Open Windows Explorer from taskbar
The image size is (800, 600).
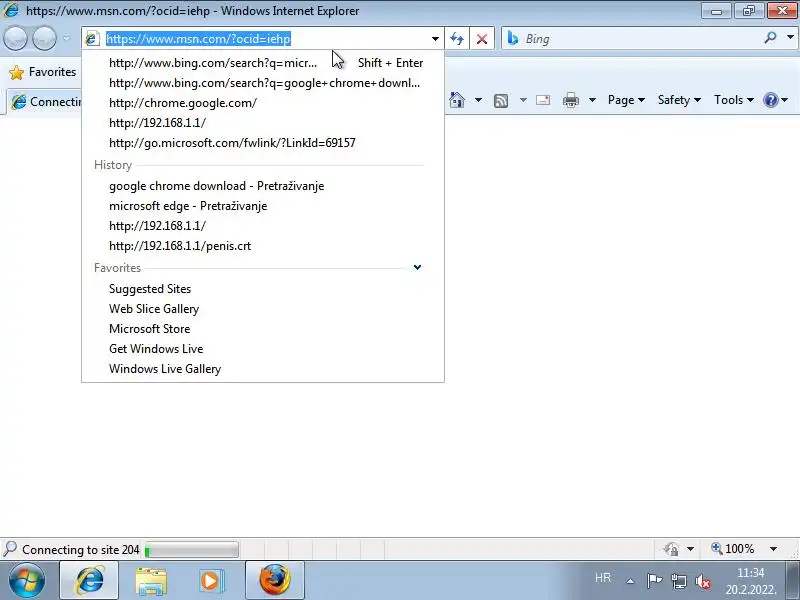coord(151,581)
